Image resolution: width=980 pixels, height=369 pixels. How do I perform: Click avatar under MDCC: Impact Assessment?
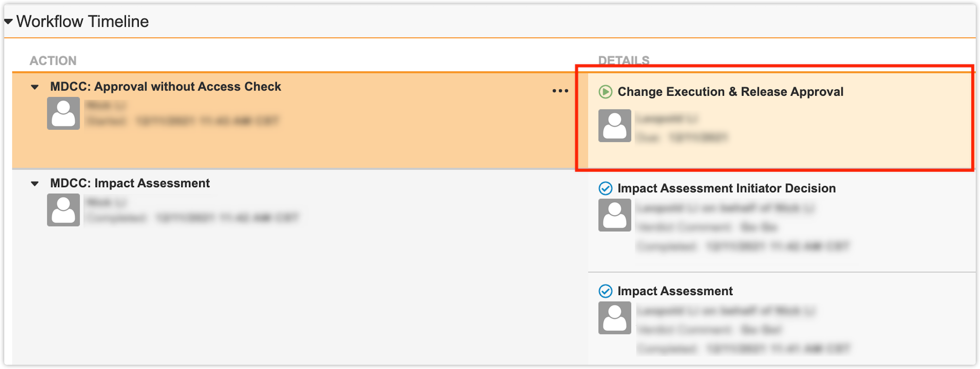(x=64, y=210)
